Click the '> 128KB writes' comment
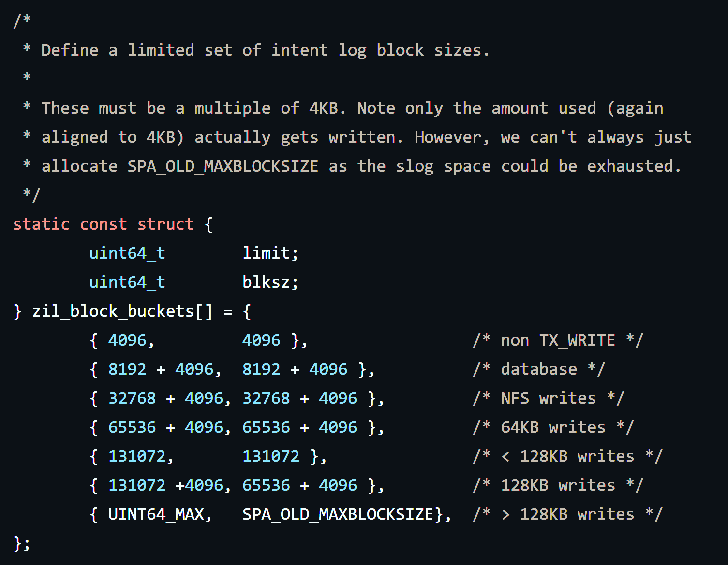728x565 pixels. (567, 514)
